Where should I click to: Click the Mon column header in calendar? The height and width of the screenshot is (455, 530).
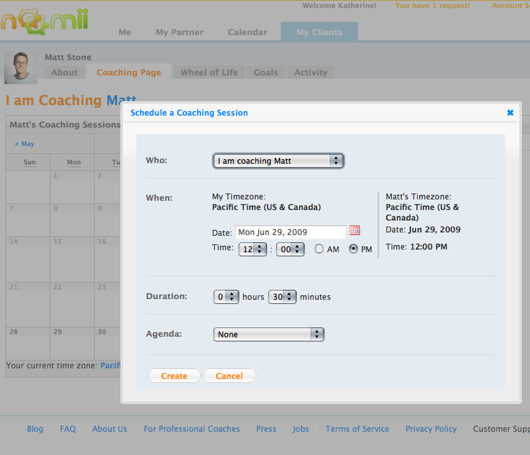click(74, 162)
